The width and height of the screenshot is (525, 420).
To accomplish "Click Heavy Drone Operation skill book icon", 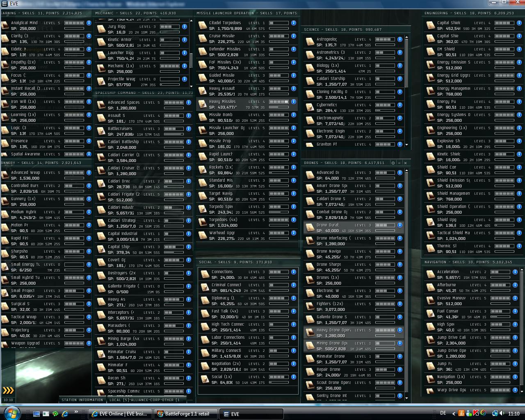I will coord(310,333).
